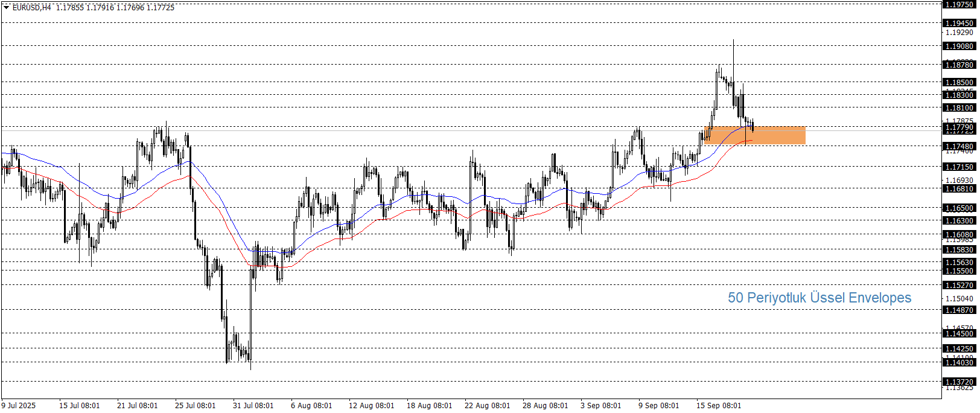The width and height of the screenshot is (980, 413).
Task: Click the 1.13720 price level label
Action: pyautogui.click(x=959, y=382)
